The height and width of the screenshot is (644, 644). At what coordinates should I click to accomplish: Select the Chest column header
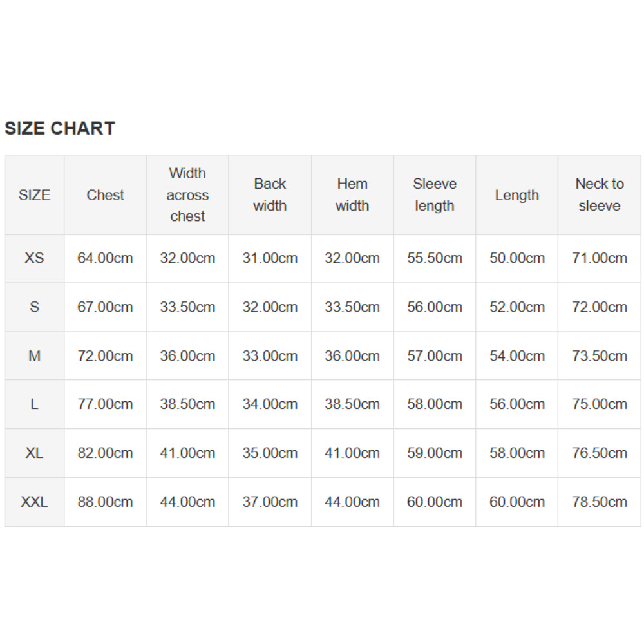(105, 195)
